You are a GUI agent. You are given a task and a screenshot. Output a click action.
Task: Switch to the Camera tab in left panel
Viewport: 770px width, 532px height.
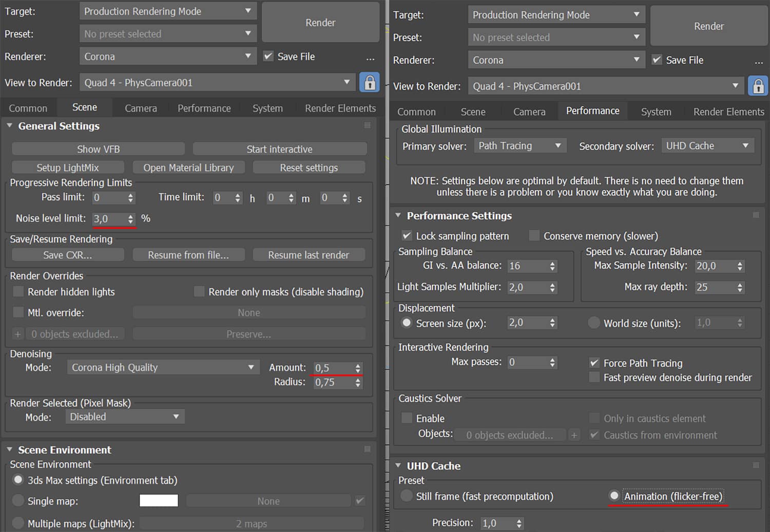click(x=141, y=108)
